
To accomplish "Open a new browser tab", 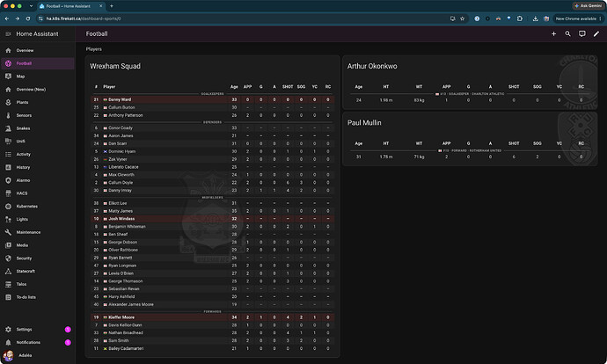I will click(x=112, y=6).
